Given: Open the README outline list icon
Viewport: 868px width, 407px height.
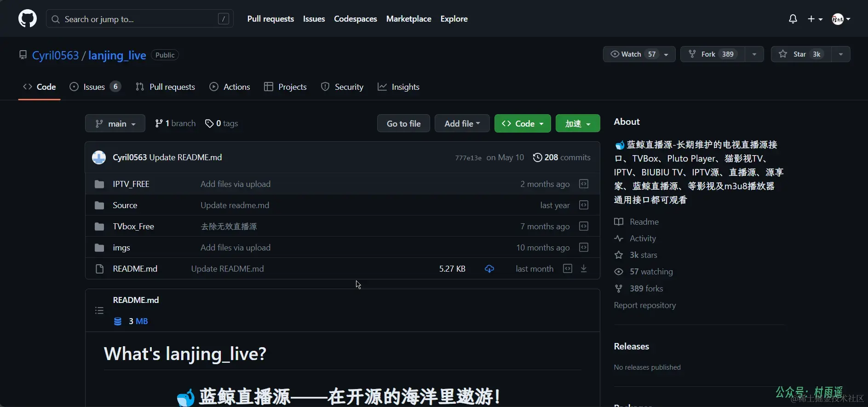Looking at the screenshot, I should coord(99,311).
